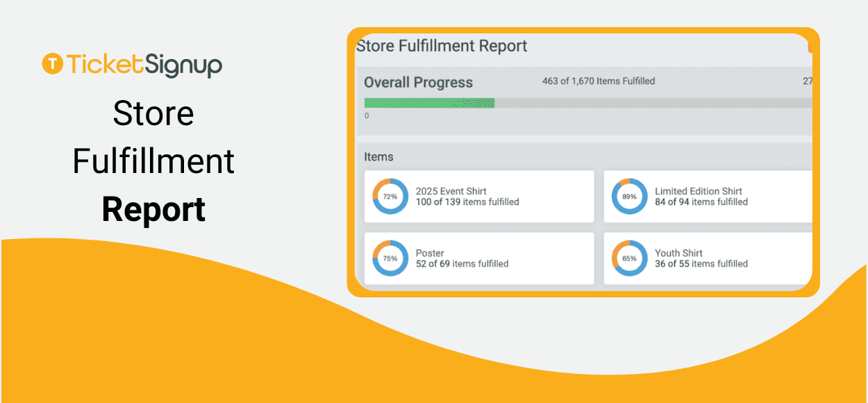The height and width of the screenshot is (403, 868).
Task: Click the 75% donut chart icon
Action: [x=390, y=258]
